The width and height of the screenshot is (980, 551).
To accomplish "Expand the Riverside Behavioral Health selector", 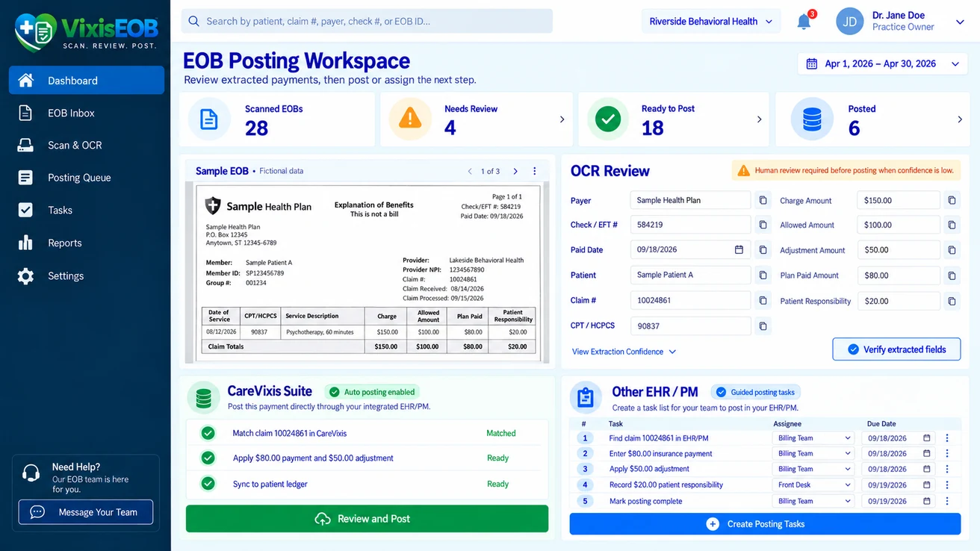I will (711, 22).
